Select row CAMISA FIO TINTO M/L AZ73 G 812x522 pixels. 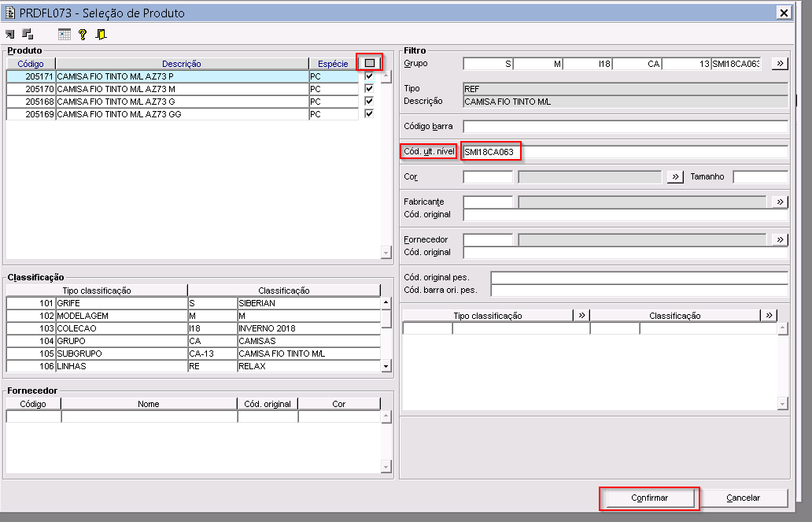[x=182, y=101]
